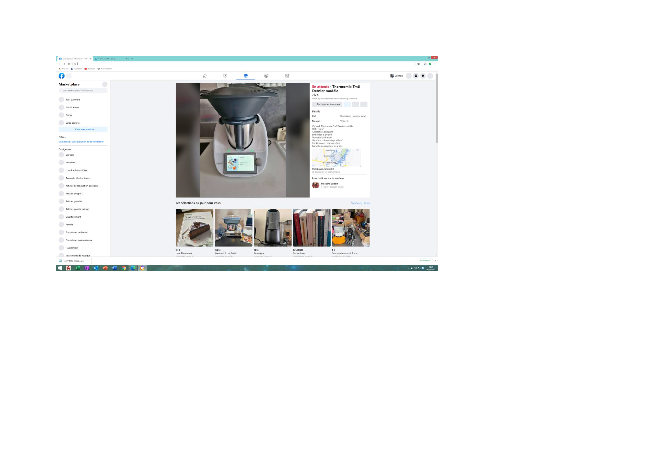
Task: Open the account dropdown arrow in Facebook header
Action: 430,76
